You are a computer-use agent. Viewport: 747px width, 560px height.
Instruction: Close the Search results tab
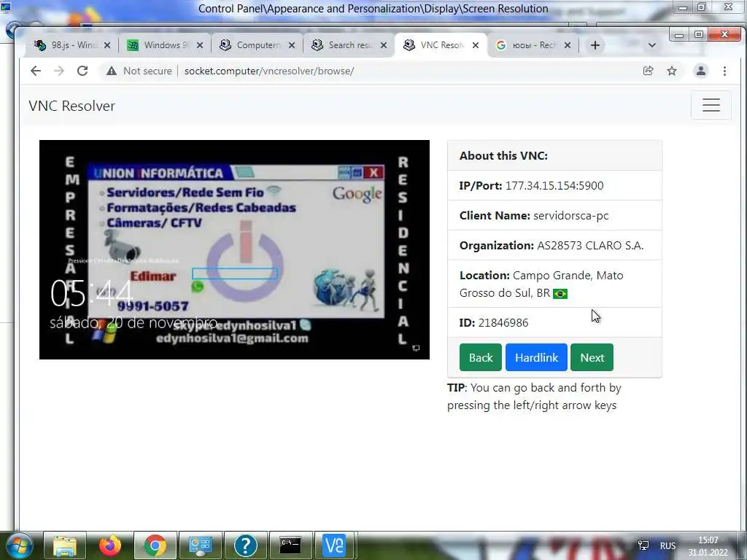pyautogui.click(x=384, y=45)
